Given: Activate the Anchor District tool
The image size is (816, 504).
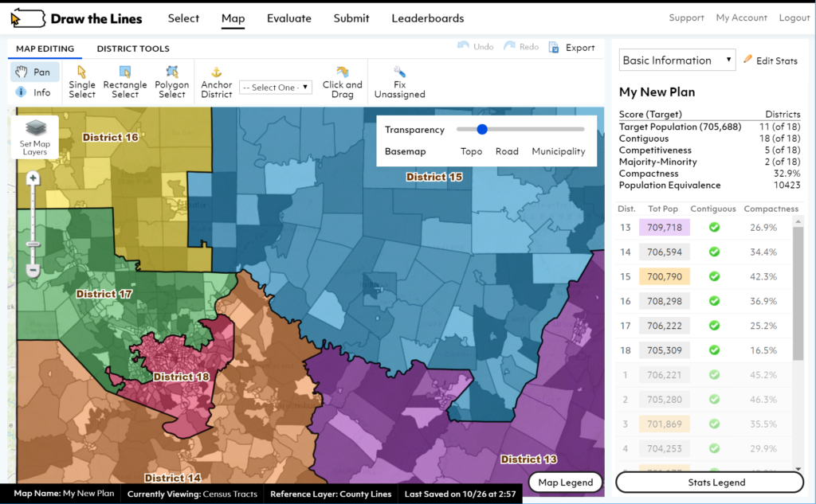Looking at the screenshot, I should click(x=216, y=82).
